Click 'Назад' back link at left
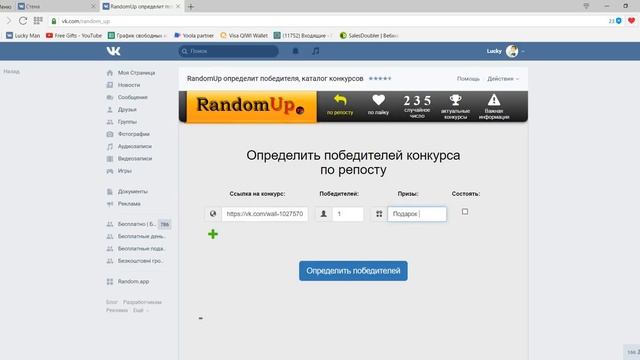The image size is (640, 360). pos(11,71)
